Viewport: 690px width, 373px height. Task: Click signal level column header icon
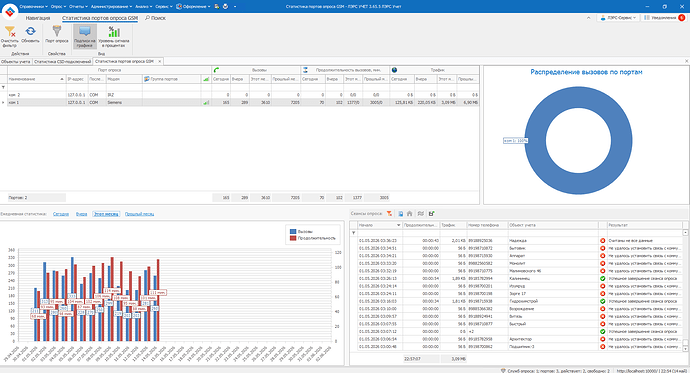click(206, 79)
